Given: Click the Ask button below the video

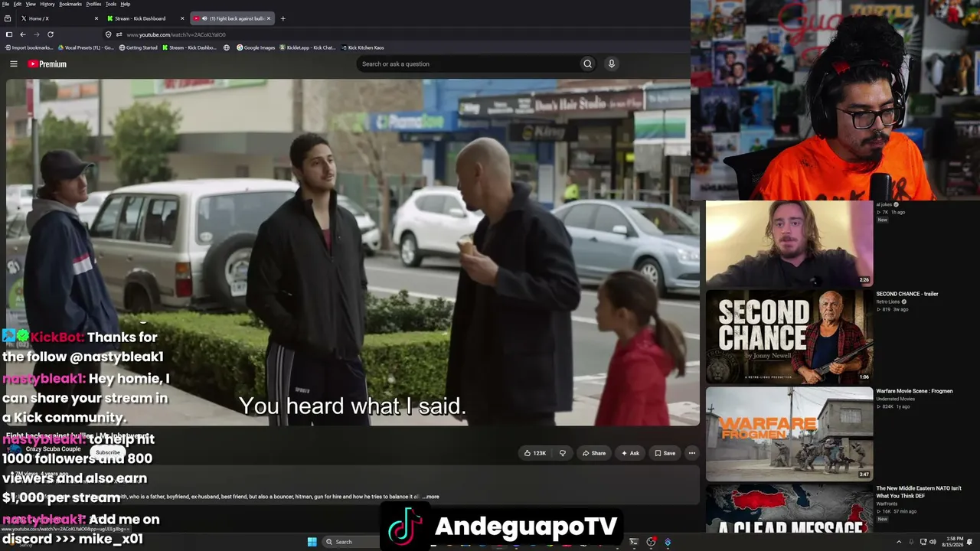Looking at the screenshot, I should [x=630, y=453].
